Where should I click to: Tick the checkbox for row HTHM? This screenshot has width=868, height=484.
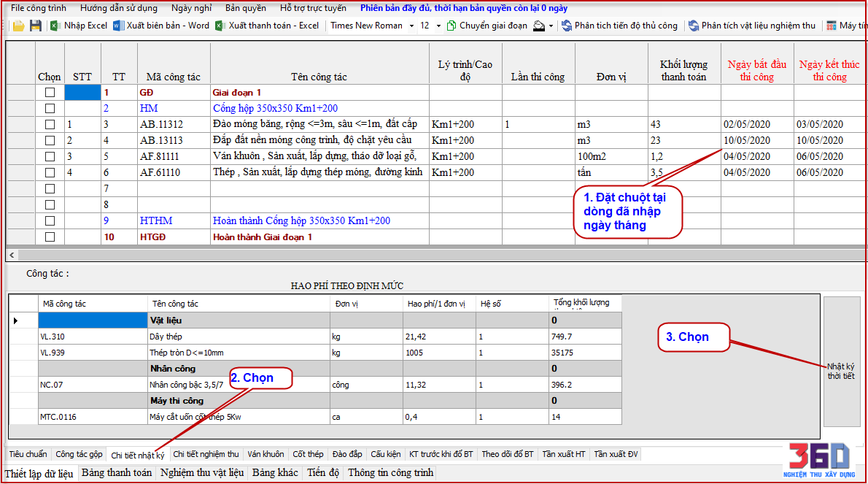(50, 221)
